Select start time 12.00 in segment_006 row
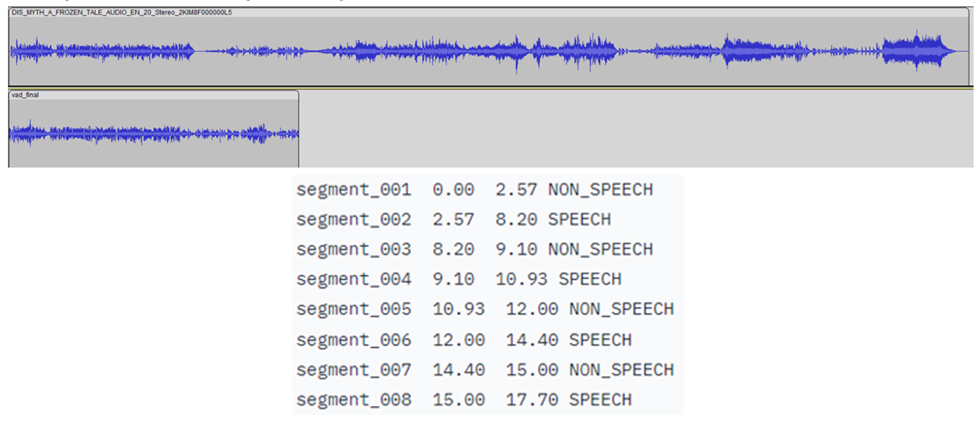This screenshot has width=980, height=423. 458,339
